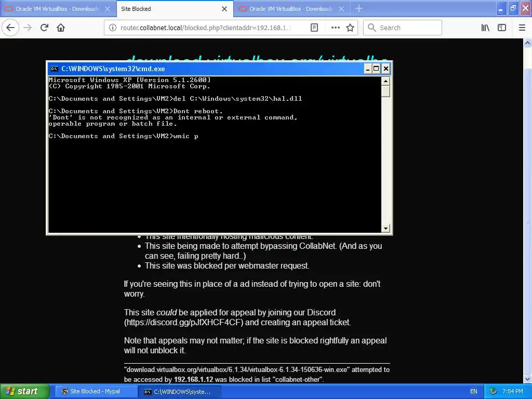Open page actions three-dot menu
This screenshot has height=399, width=532.
pyautogui.click(x=335, y=28)
